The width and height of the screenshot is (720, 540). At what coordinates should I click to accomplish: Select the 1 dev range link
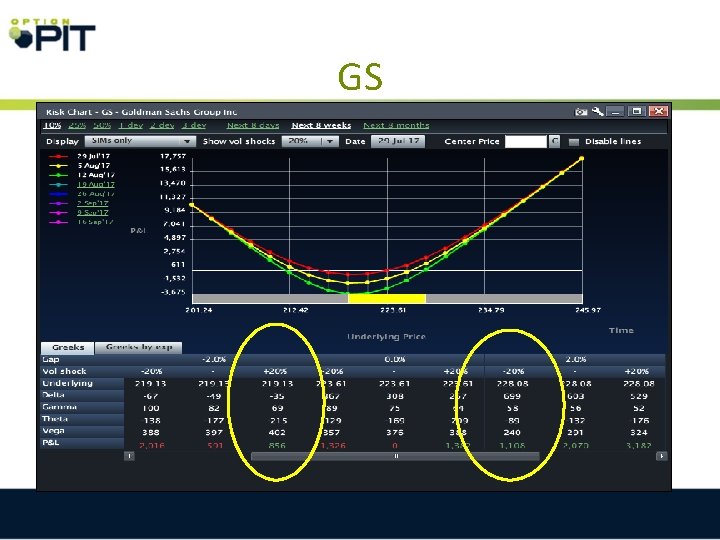click(131, 125)
